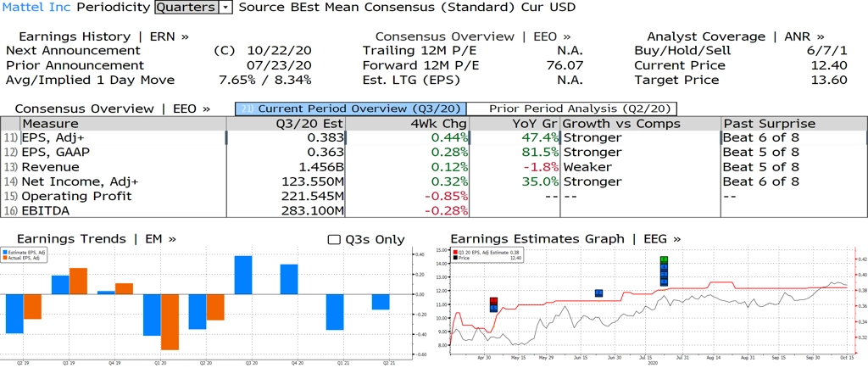Click Avg/Implied 1 Day Move value
Viewport: 868px width, 368px height.
(265, 80)
